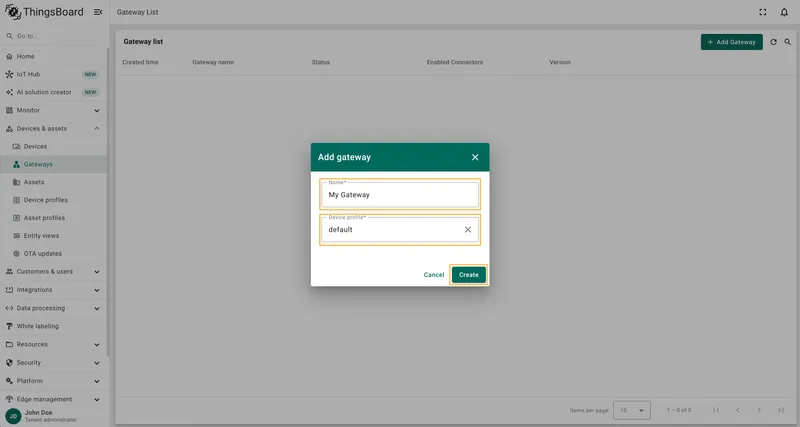The image size is (800, 427).
Task: Go to first page arrow
Action: tap(716, 410)
